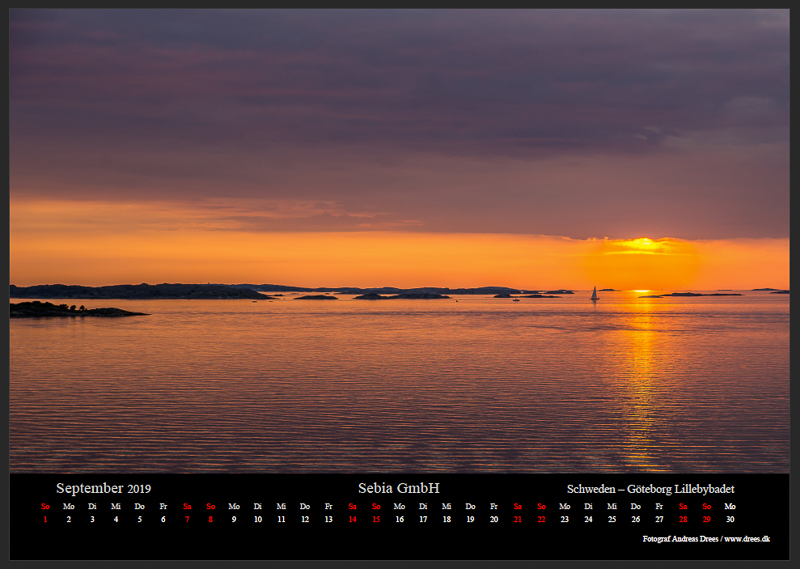This screenshot has height=569, width=800.
Task: Select the red date number 28
Action: click(x=683, y=519)
